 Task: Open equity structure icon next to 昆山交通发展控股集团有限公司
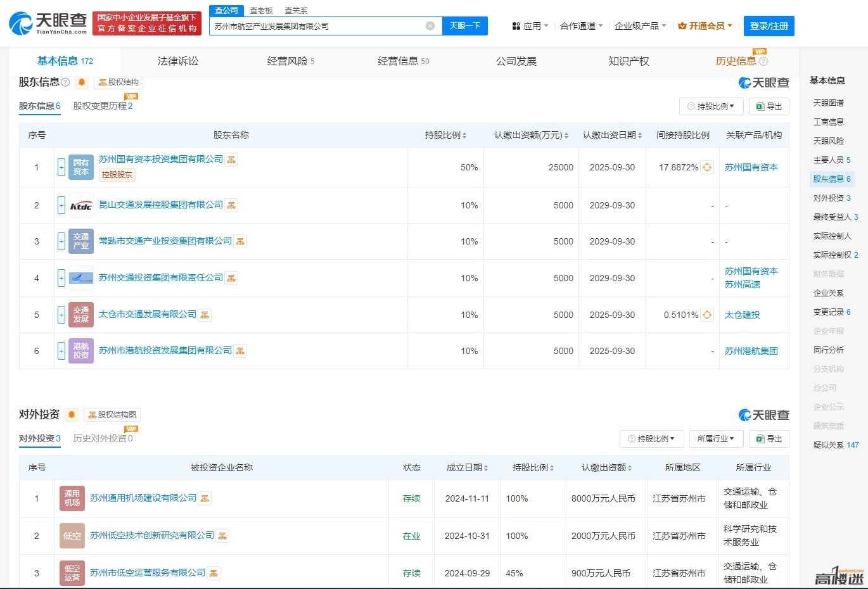pos(232,205)
